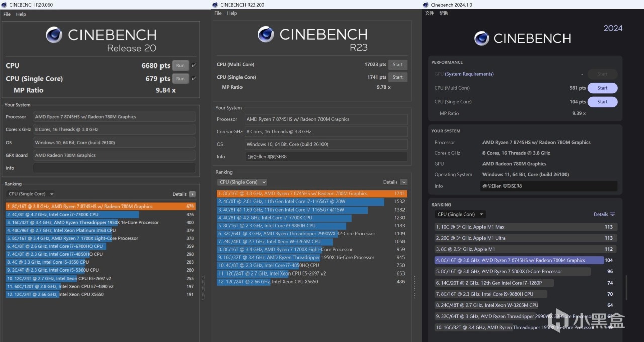Click the Cinebench R23 sphere logo
Image resolution: width=644 pixels, height=342 pixels.
tap(266, 34)
